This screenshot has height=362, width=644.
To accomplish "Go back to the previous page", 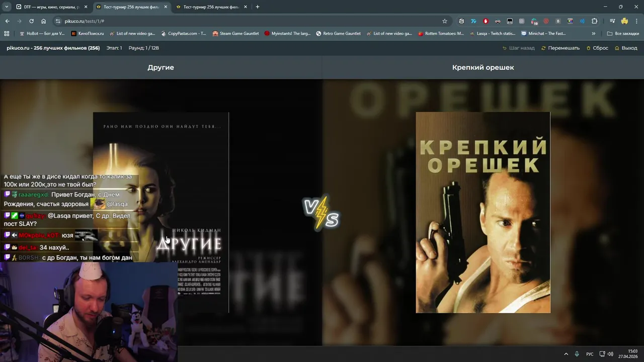I will pos(7,21).
